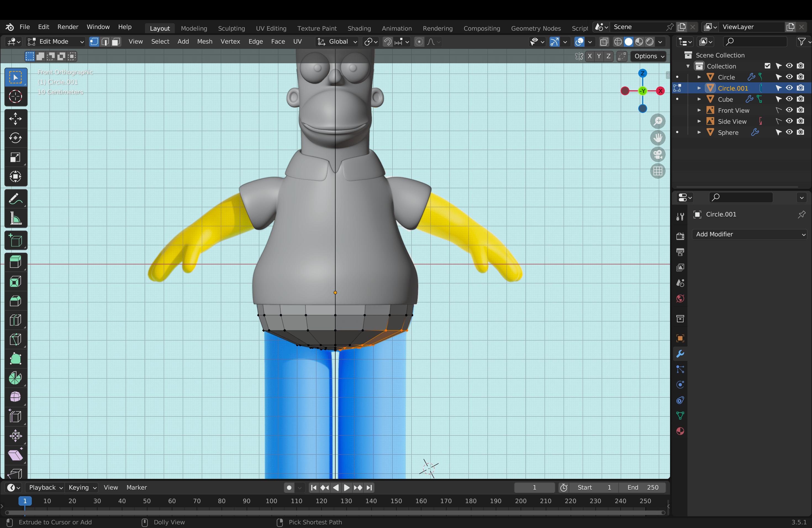The image size is (812, 528).
Task: Enable vertex select mode
Action: pyautogui.click(x=94, y=42)
